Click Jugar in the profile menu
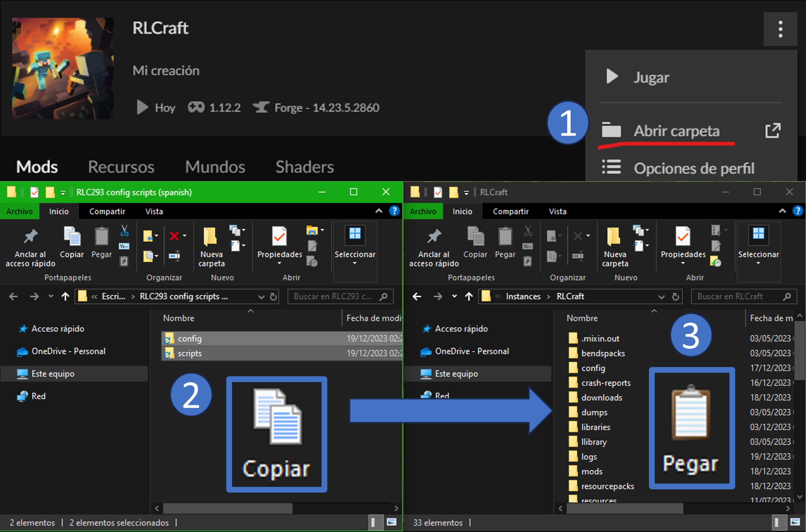The width and height of the screenshot is (806, 532). 651,77
